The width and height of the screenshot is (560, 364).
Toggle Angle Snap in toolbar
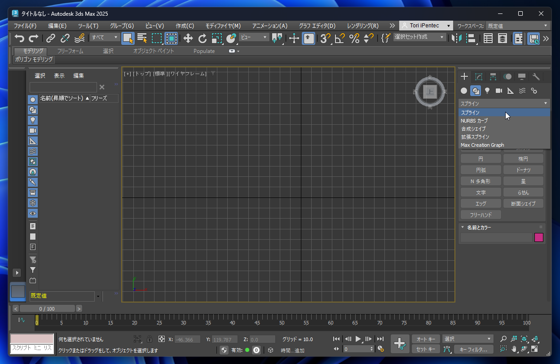(x=339, y=38)
